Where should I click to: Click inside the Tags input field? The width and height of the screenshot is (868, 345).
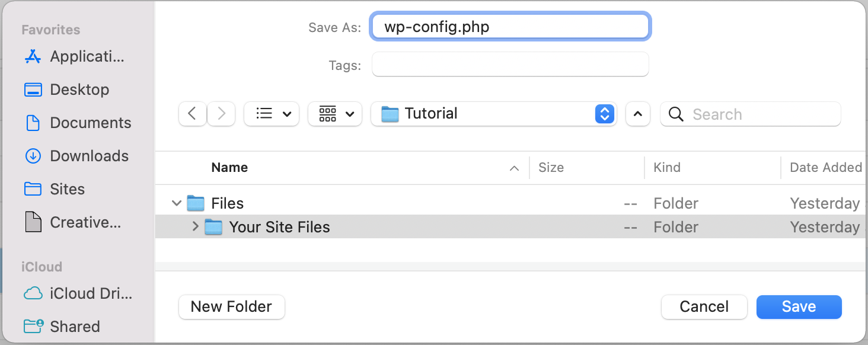[x=510, y=65]
